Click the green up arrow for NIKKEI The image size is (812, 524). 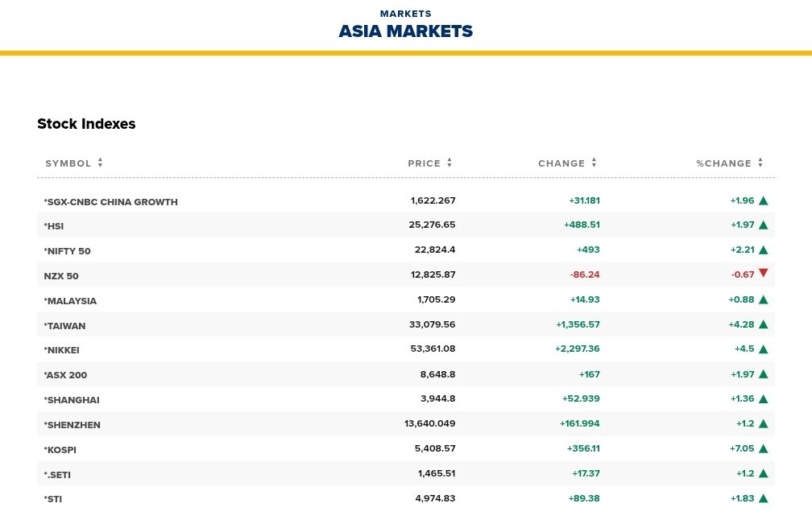(763, 349)
